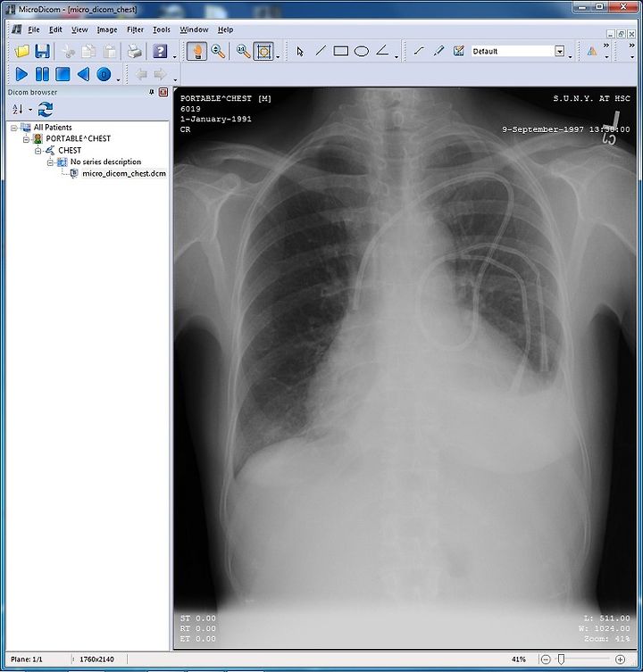
Task: Select the line measurement tool
Action: (x=321, y=51)
